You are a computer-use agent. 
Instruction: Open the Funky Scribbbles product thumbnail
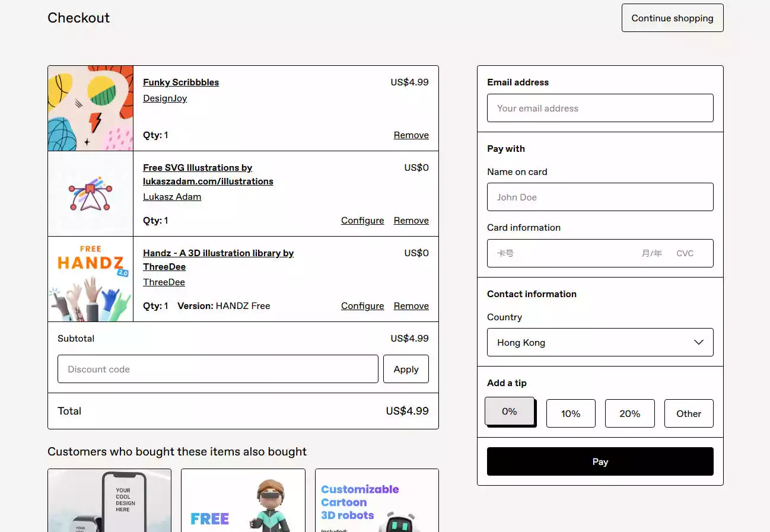91,108
